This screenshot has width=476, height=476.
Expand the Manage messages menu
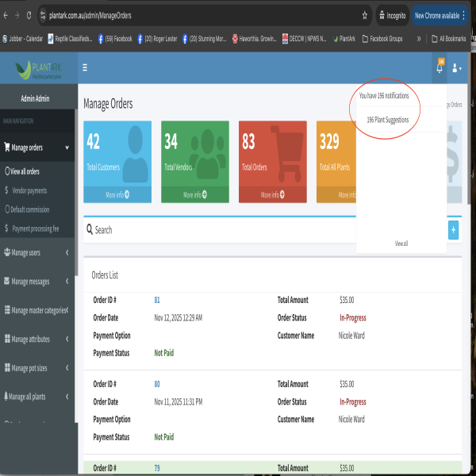point(37,281)
